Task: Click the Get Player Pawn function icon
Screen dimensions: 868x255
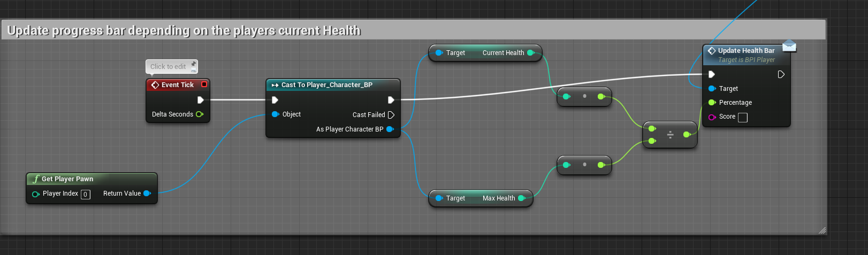Action: (x=36, y=179)
